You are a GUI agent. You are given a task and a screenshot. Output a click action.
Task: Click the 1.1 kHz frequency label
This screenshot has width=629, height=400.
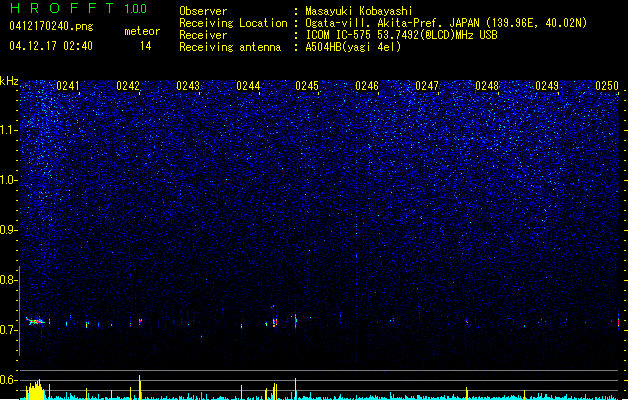[9, 130]
